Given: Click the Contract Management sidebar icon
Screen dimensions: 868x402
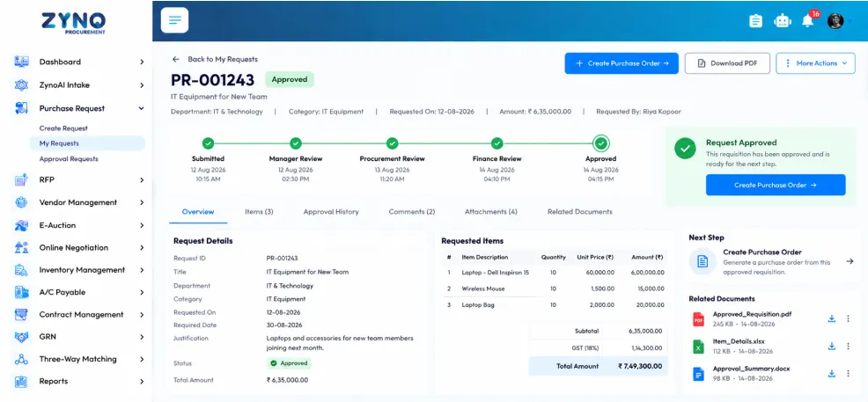Looking at the screenshot, I should click(x=22, y=315).
